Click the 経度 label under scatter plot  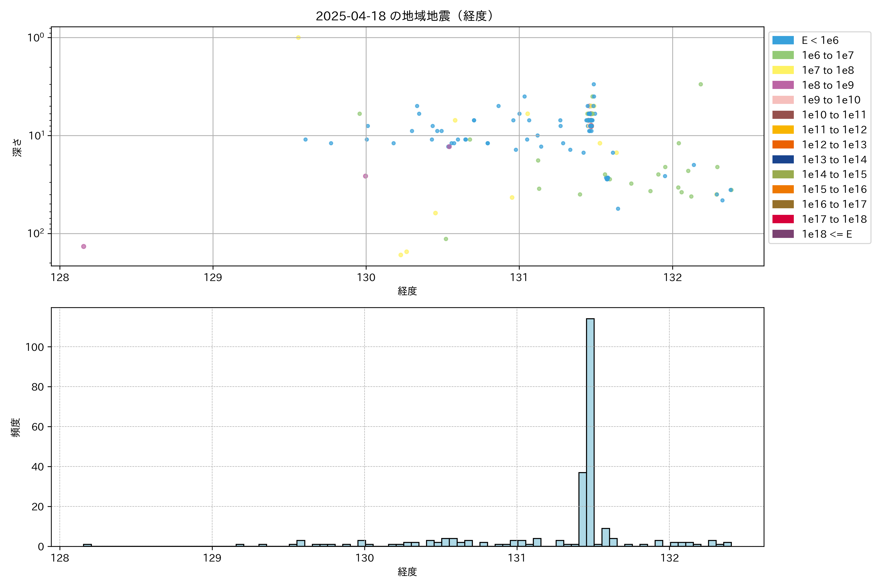pos(407,291)
